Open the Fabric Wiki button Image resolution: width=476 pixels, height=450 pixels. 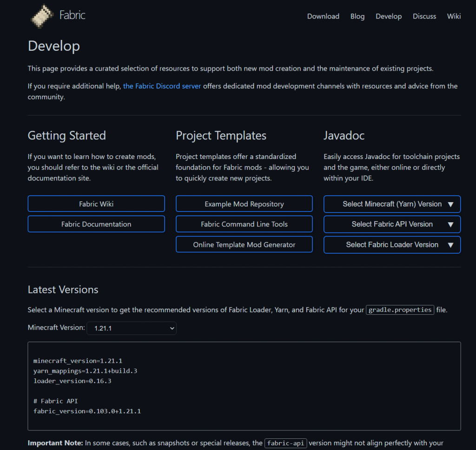(x=96, y=204)
